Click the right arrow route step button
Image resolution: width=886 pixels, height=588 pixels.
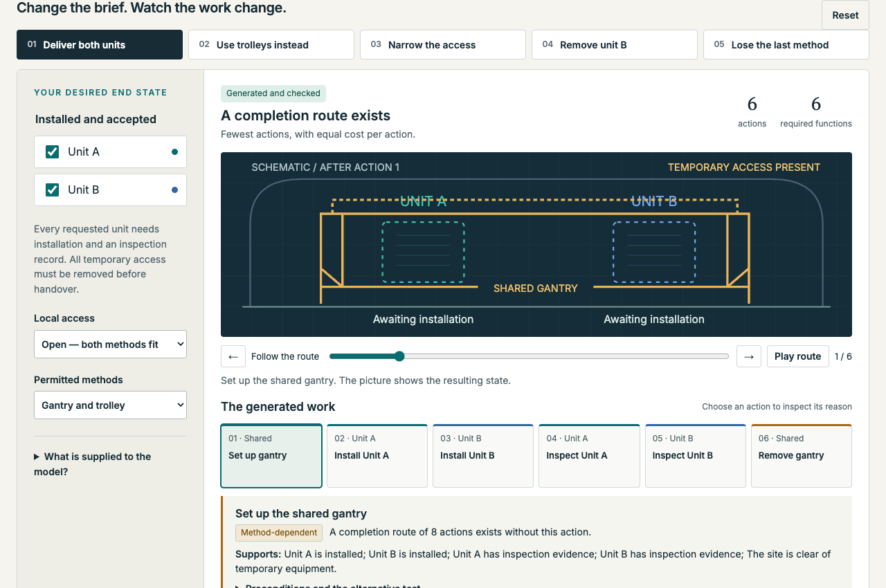point(749,356)
